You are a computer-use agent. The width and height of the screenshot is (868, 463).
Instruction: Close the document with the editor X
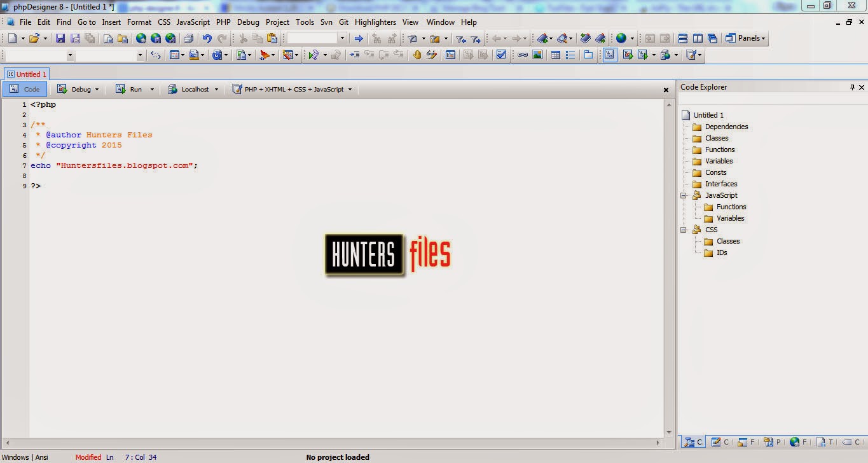pos(666,90)
